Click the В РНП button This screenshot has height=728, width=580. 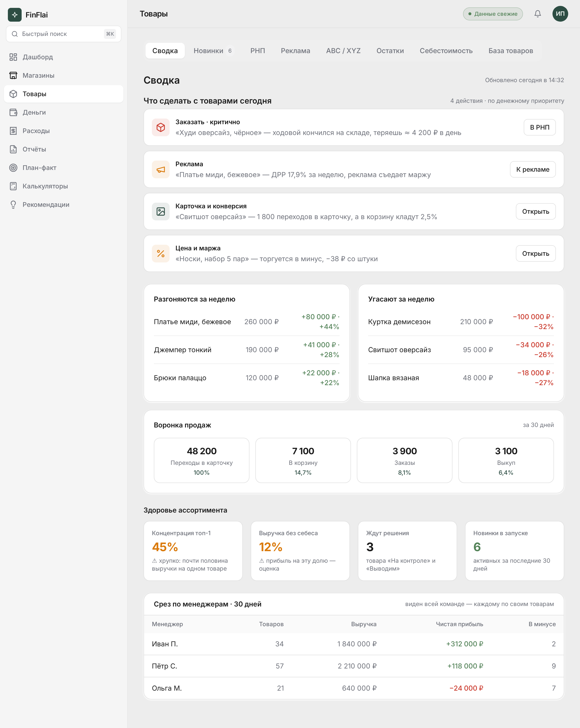tap(539, 127)
